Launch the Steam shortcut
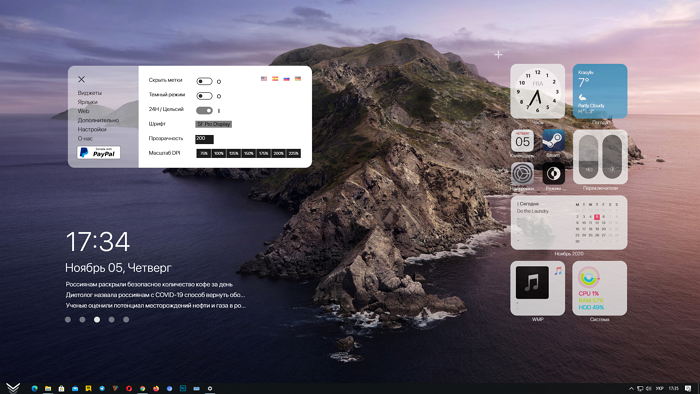Image resolution: width=700 pixels, height=394 pixels. click(x=554, y=141)
